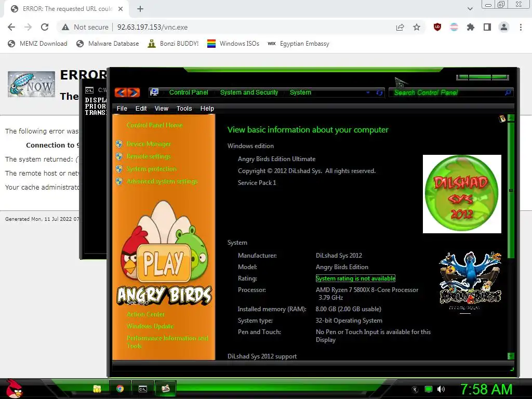Image resolution: width=532 pixels, height=399 pixels.
Task: Open the Help menu in System window
Action: click(x=207, y=109)
